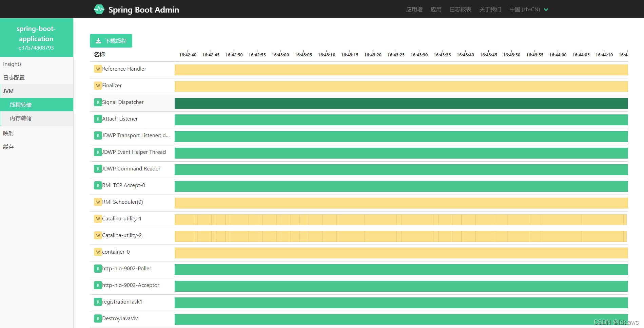The height and width of the screenshot is (328, 644).
Task: Click the 名称 column header
Action: click(99, 54)
